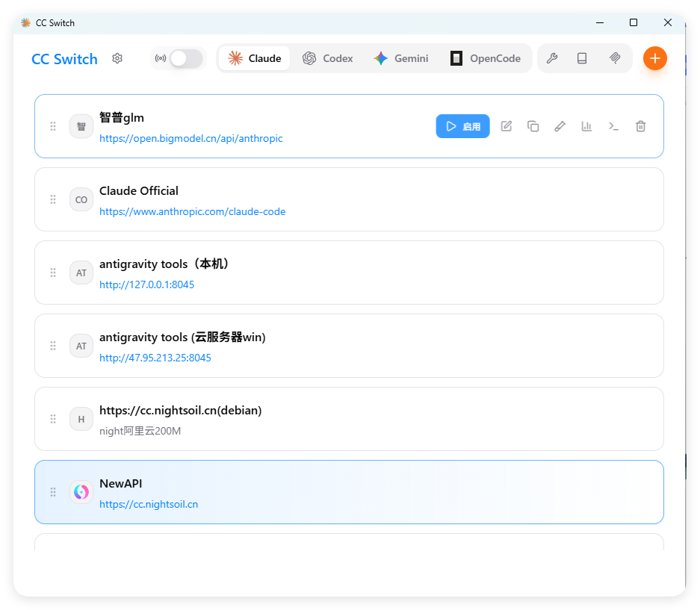700x610 pixels.
Task: Open the wrench tools icon
Action: click(x=552, y=58)
